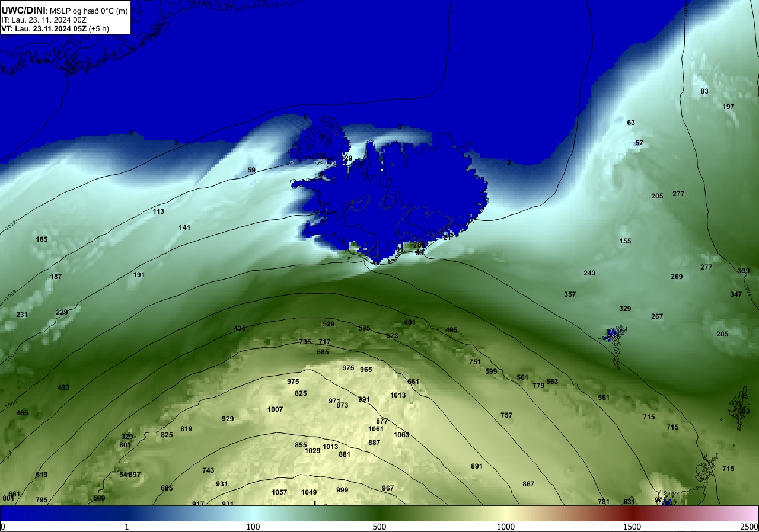Image resolution: width=759 pixels, height=532 pixels.
Task: Click the map value 781
Action: (604, 502)
